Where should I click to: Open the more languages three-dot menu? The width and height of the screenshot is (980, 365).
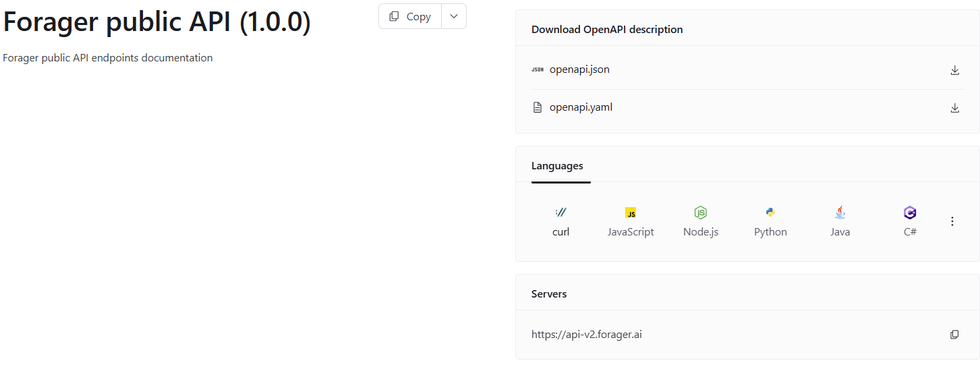pyautogui.click(x=952, y=221)
